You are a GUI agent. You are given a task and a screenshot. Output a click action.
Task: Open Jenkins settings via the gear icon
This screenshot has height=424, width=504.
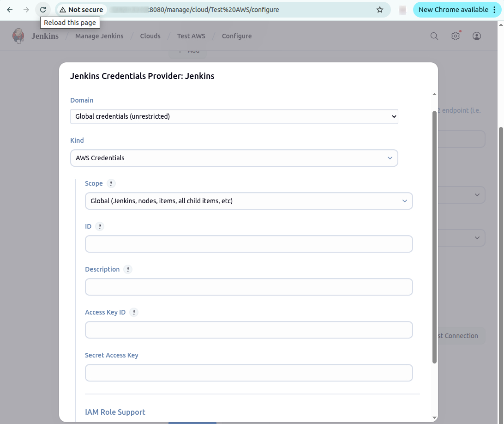pos(456,36)
